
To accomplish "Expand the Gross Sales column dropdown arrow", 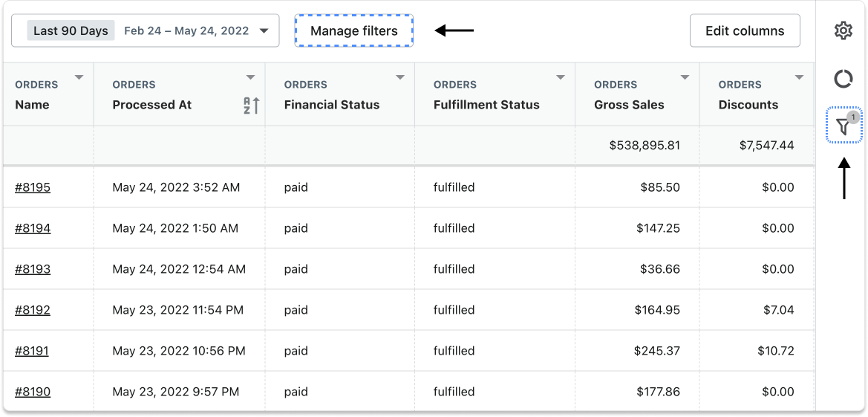I will [685, 77].
